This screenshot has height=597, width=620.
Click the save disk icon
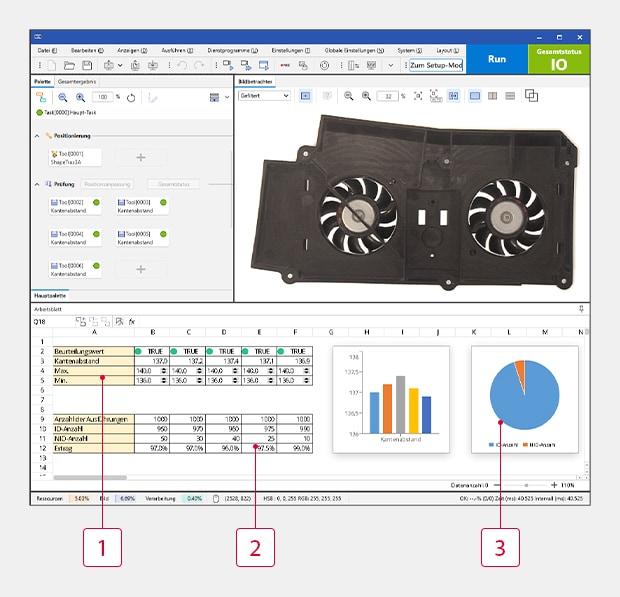pyautogui.click(x=87, y=65)
